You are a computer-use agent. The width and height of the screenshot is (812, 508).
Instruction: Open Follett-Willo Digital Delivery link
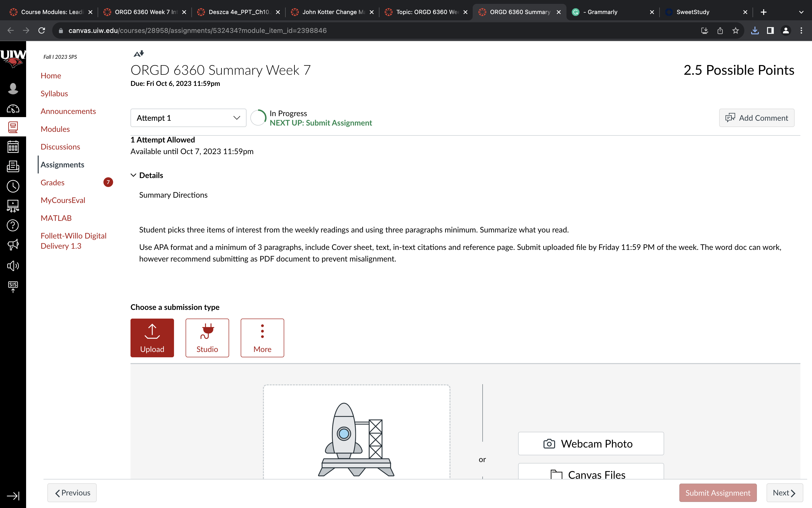click(73, 241)
